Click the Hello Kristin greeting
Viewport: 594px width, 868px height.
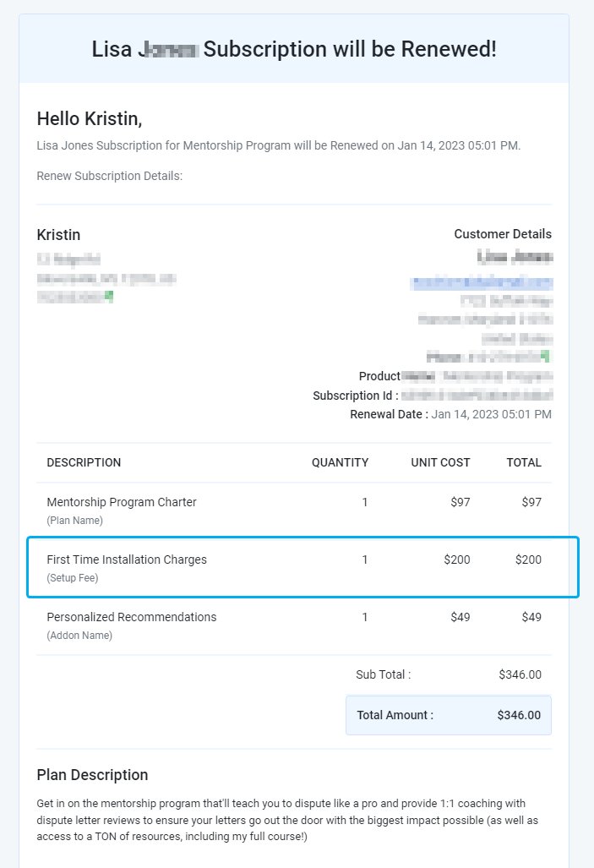[x=90, y=118]
